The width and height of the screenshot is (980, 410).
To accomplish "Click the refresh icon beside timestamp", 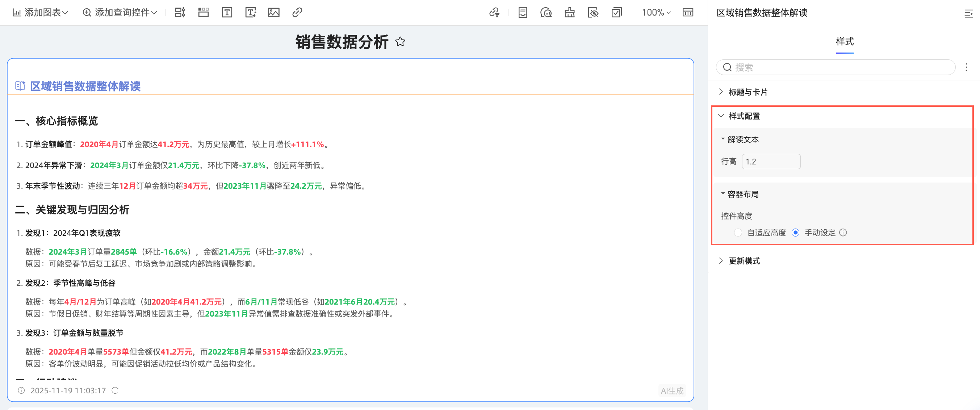I will [115, 390].
